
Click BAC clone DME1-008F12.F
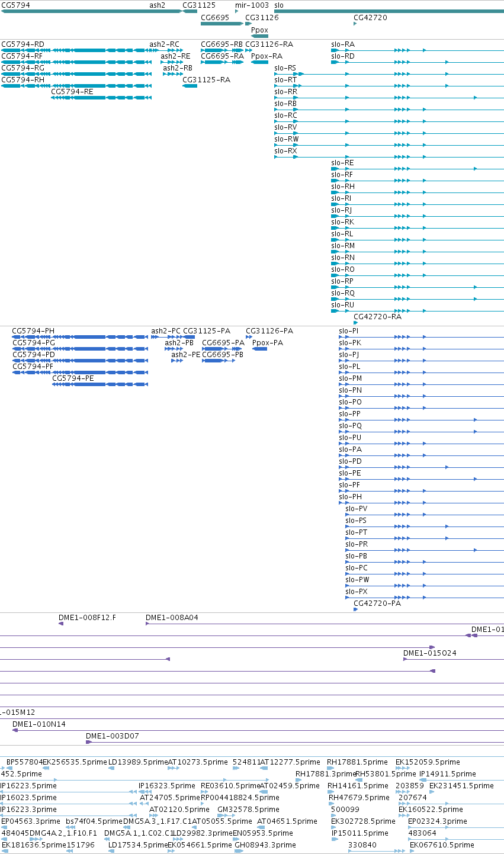point(87,618)
